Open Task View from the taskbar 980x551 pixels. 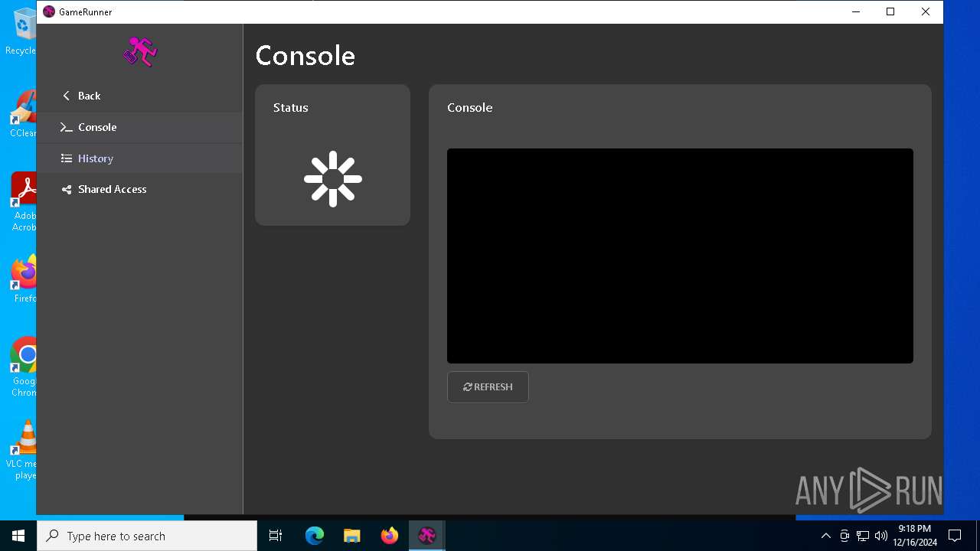276,536
